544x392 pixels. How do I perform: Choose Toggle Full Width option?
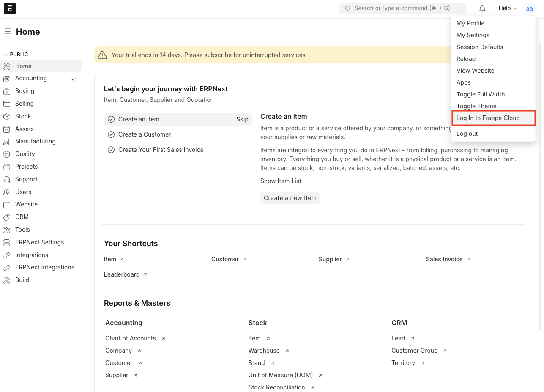click(481, 94)
